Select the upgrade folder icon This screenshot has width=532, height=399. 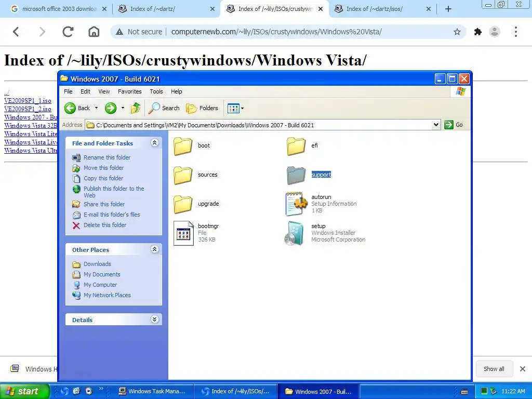[183, 204]
